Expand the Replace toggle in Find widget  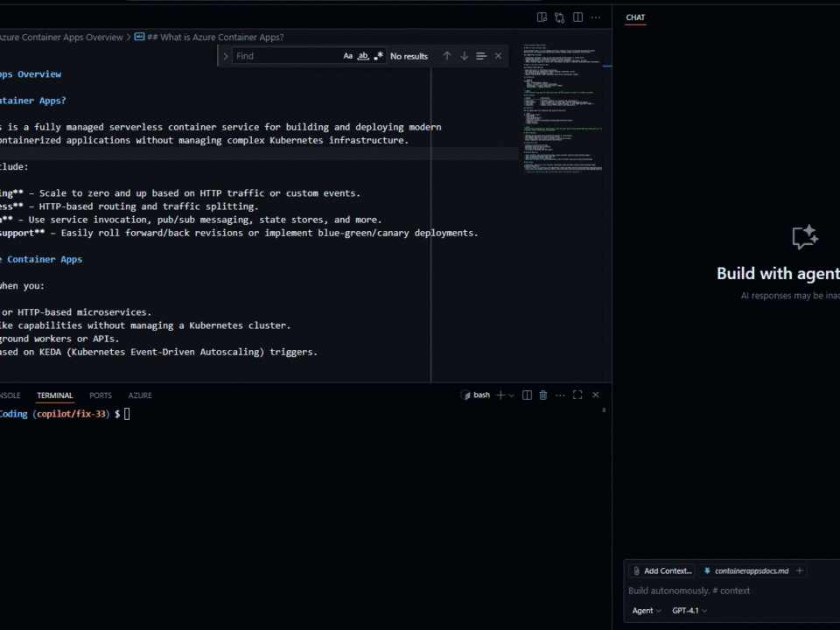click(x=226, y=56)
